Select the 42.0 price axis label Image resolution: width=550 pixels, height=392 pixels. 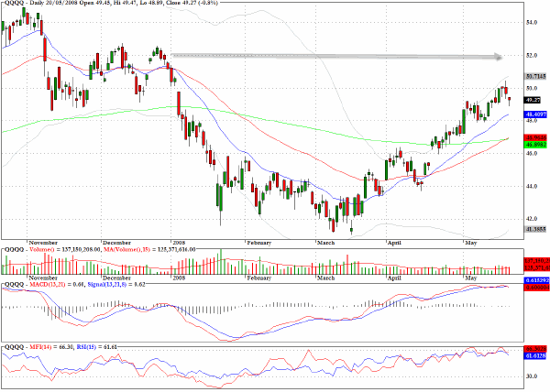point(532,219)
